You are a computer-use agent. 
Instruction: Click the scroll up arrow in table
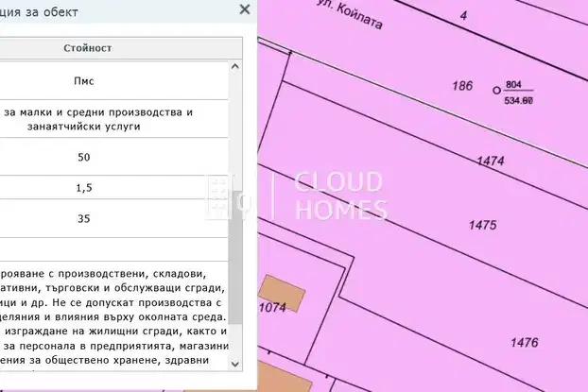[235, 67]
